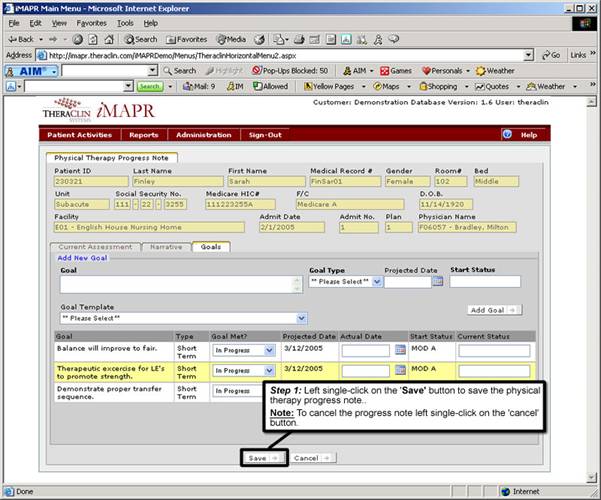
Task: Click into the Goal text field
Action: (x=181, y=285)
